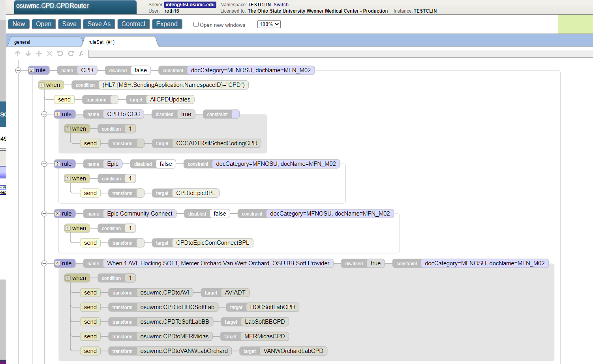Viewport: 593px width, 364px height.
Task: Click the Switch namespace link
Action: coord(281,5)
